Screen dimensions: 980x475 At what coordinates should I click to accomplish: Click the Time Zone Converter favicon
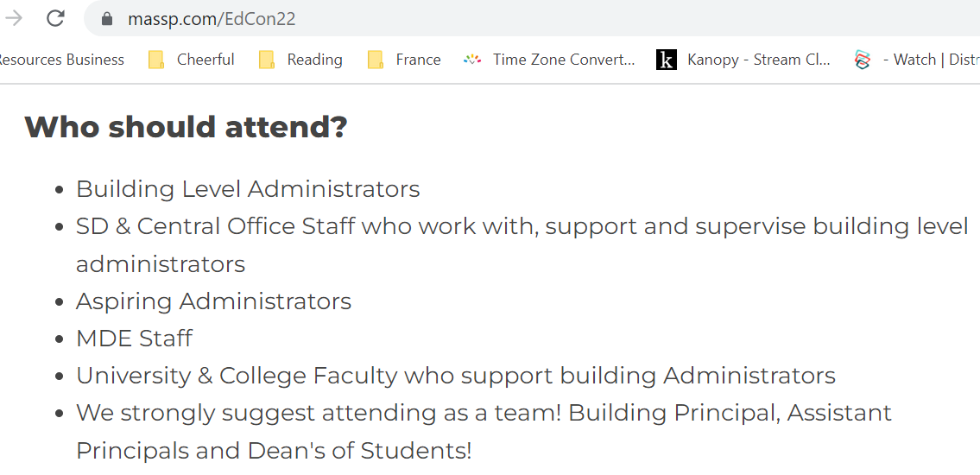pos(472,60)
